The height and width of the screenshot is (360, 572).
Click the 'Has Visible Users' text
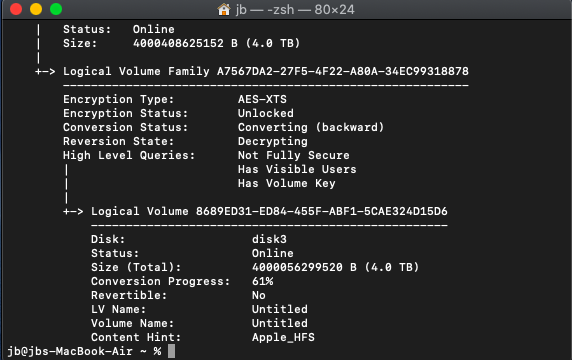point(297,169)
